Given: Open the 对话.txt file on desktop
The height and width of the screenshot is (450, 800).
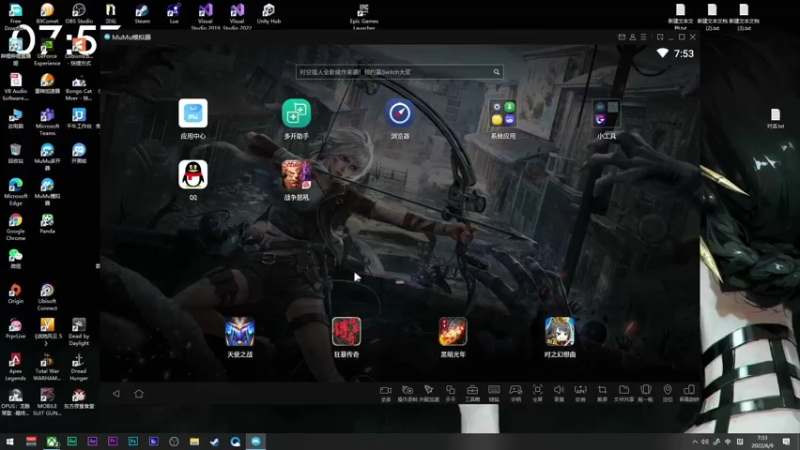Looking at the screenshot, I should tap(776, 118).
